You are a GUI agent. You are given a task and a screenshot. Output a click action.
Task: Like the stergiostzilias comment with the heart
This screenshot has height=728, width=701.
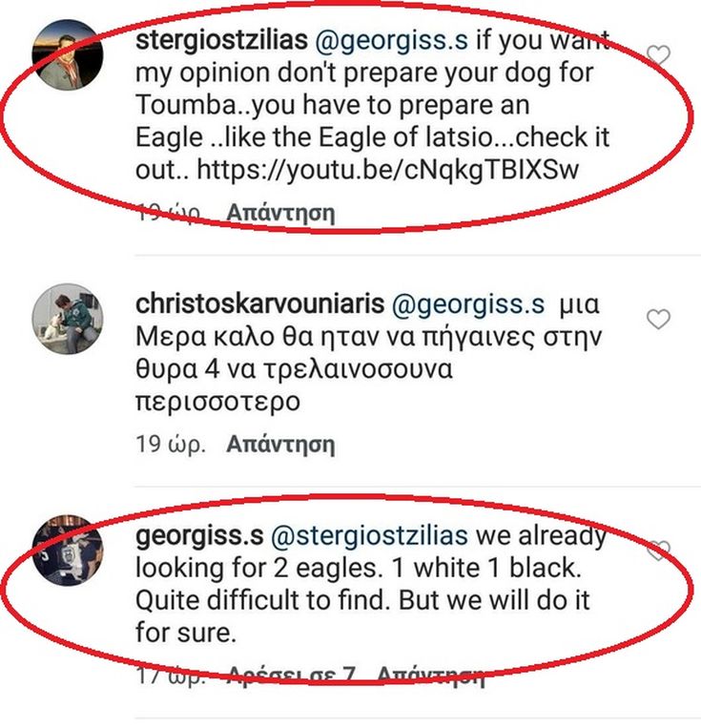658,56
